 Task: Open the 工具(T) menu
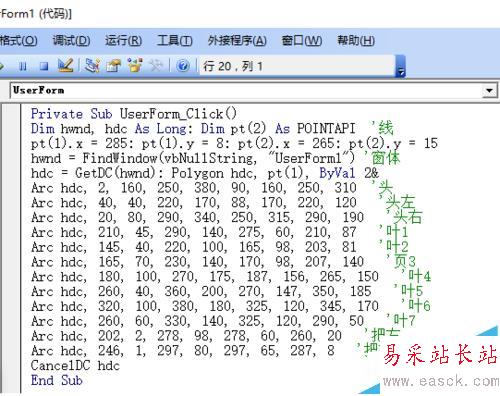[x=175, y=41]
